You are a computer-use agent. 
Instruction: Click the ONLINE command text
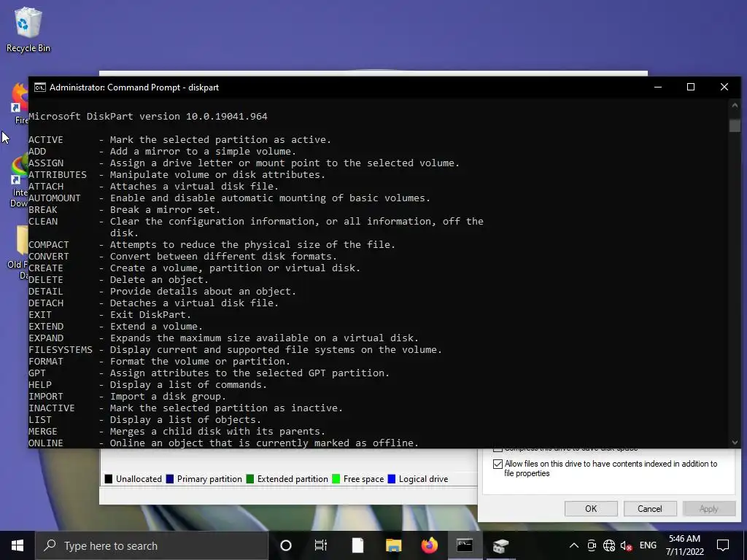tap(46, 443)
